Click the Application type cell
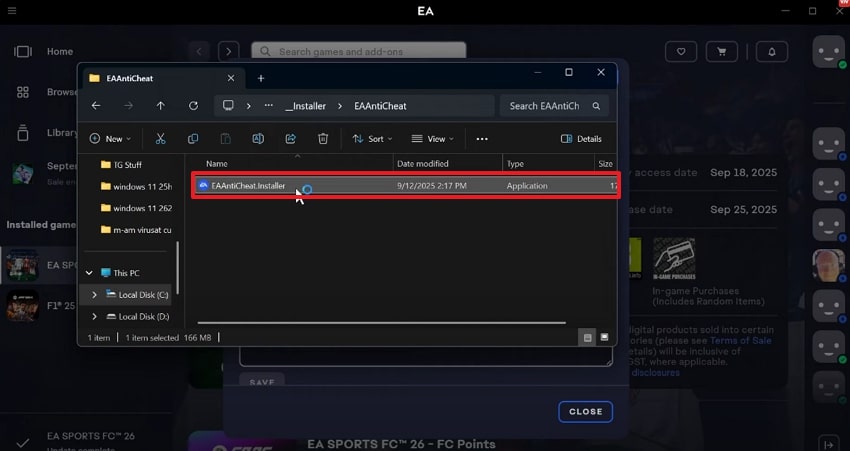The height and width of the screenshot is (451, 850). tap(527, 185)
